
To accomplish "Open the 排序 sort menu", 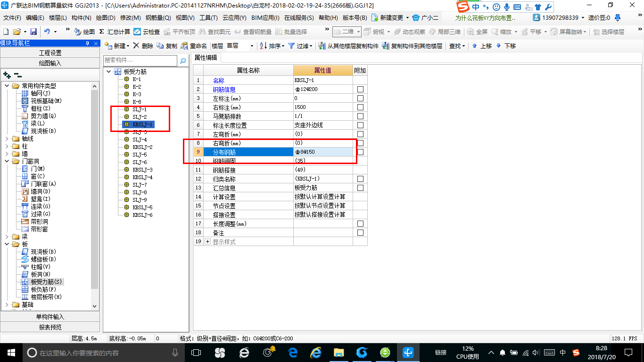I will point(272,46).
